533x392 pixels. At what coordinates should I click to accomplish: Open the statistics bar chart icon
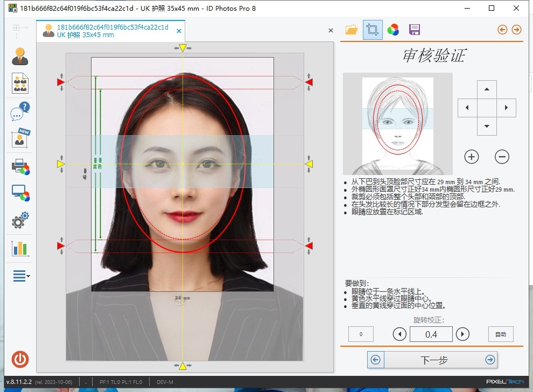pos(20,248)
